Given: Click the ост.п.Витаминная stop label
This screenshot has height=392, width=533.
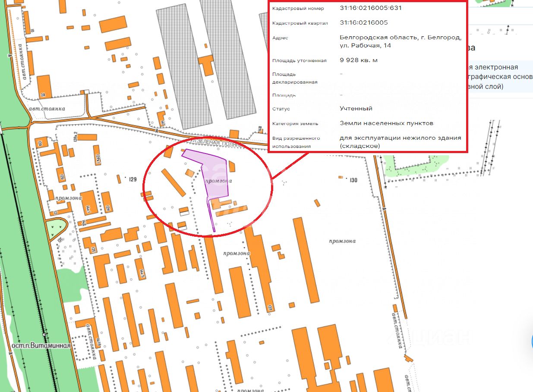Looking at the screenshot, I should tap(41, 346).
